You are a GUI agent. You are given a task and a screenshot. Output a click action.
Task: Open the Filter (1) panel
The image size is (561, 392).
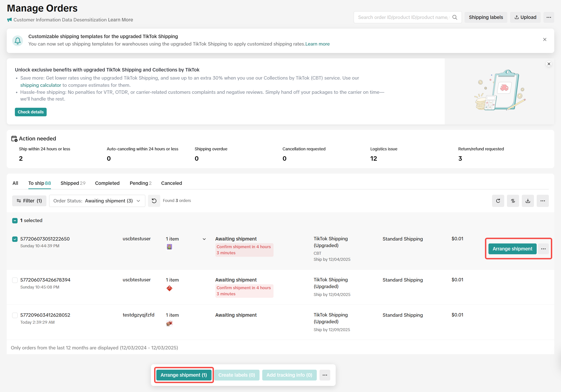[x=29, y=201]
